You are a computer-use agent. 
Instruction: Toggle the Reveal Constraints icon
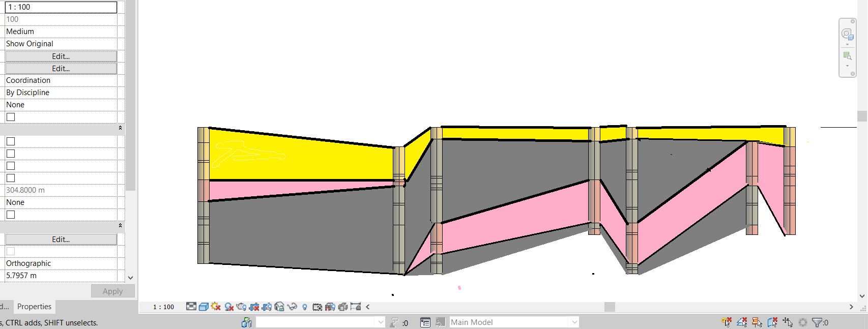356,307
